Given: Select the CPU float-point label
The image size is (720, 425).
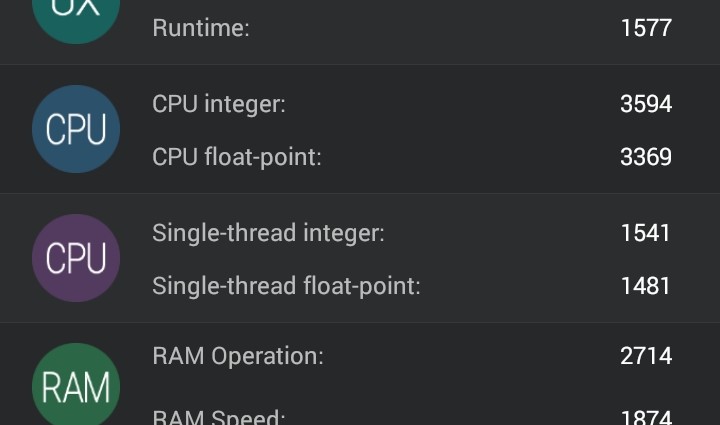Looking at the screenshot, I should click(x=236, y=157).
